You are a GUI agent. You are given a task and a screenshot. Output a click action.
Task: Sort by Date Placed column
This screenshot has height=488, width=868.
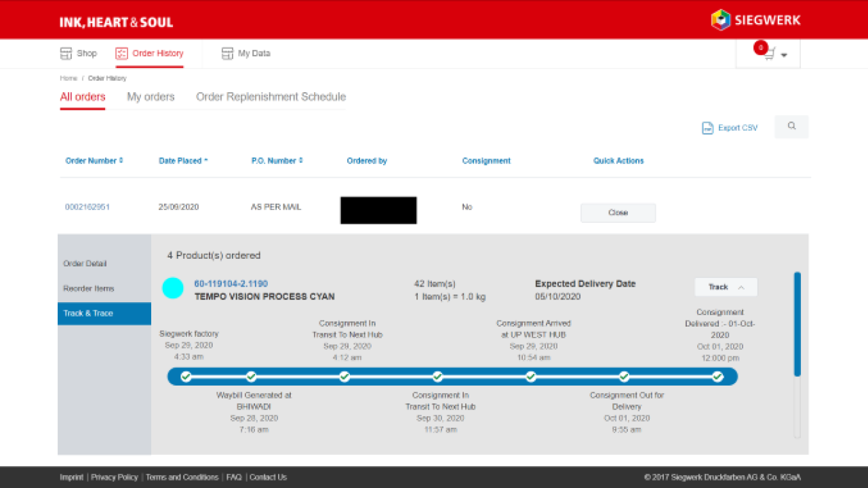click(183, 161)
